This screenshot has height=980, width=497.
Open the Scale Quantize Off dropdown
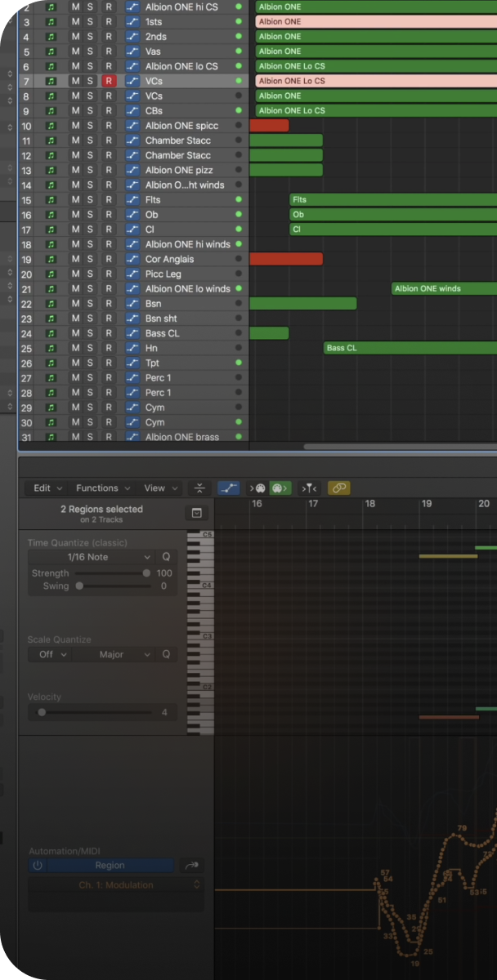[x=50, y=655]
